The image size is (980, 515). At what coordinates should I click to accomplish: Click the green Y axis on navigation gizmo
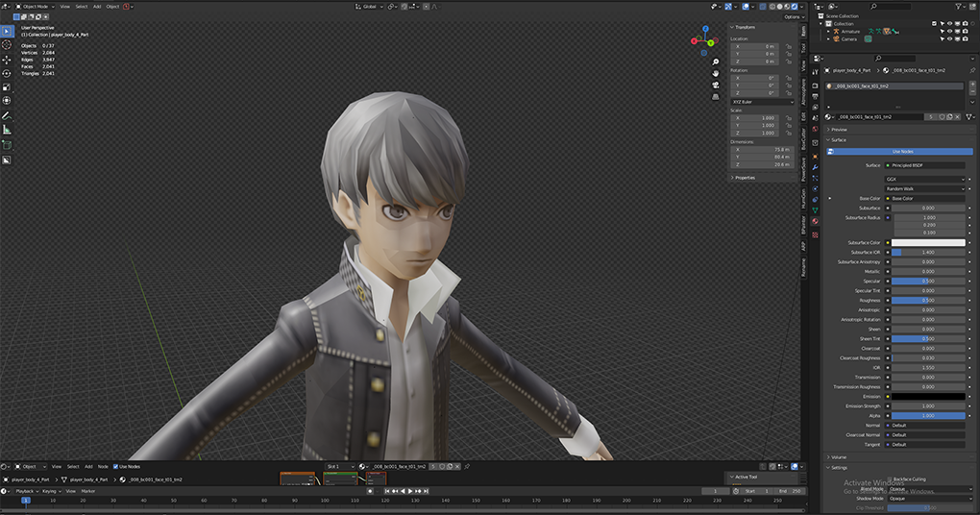click(x=711, y=43)
